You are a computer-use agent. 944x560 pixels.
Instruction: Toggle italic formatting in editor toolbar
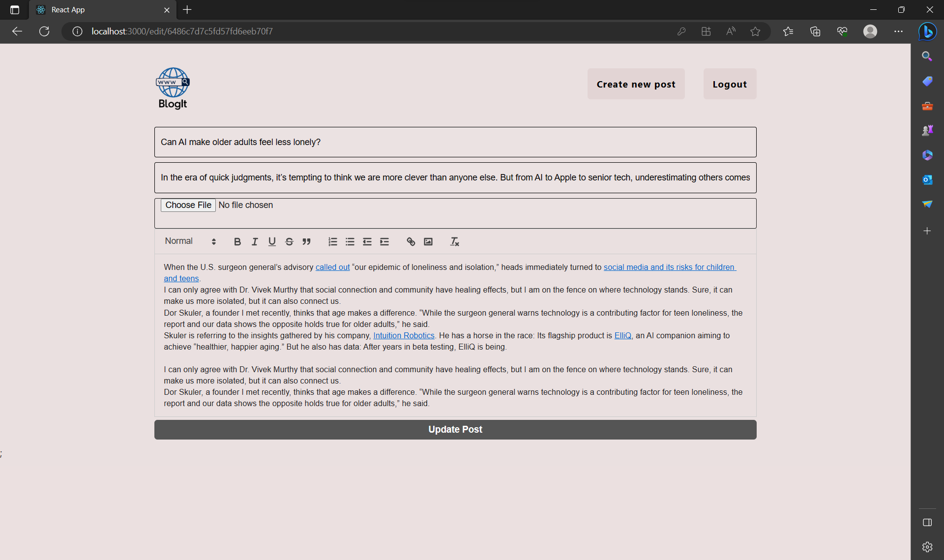255,241
